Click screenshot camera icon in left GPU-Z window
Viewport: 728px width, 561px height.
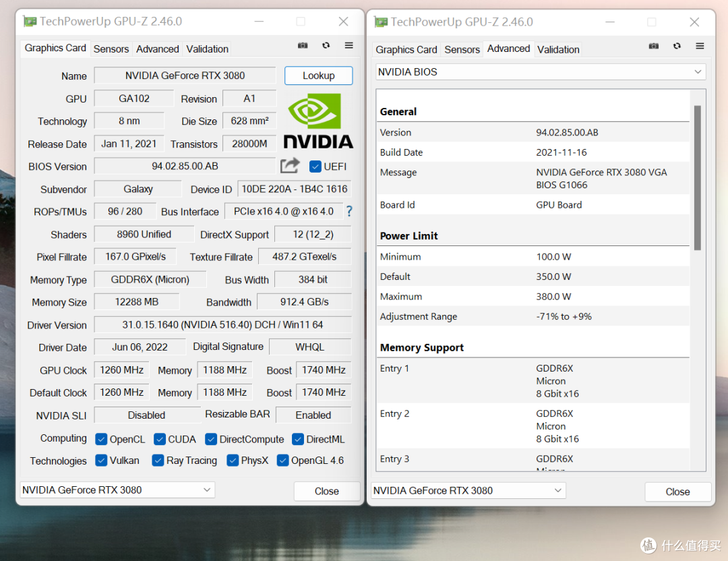tap(303, 45)
